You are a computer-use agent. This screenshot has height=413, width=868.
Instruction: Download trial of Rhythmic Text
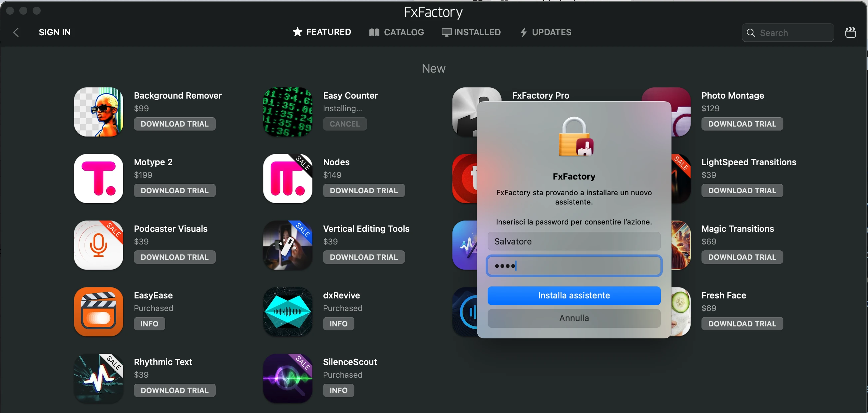[175, 390]
